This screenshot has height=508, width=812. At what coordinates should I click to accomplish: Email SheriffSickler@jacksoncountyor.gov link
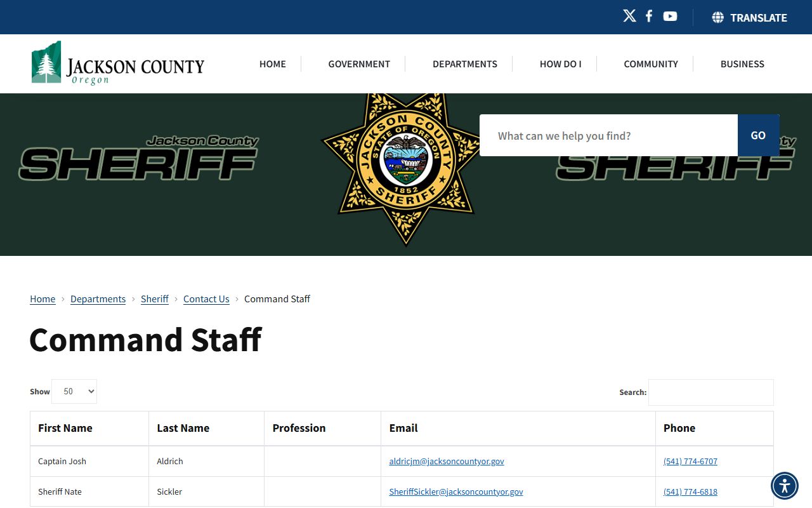click(x=456, y=492)
